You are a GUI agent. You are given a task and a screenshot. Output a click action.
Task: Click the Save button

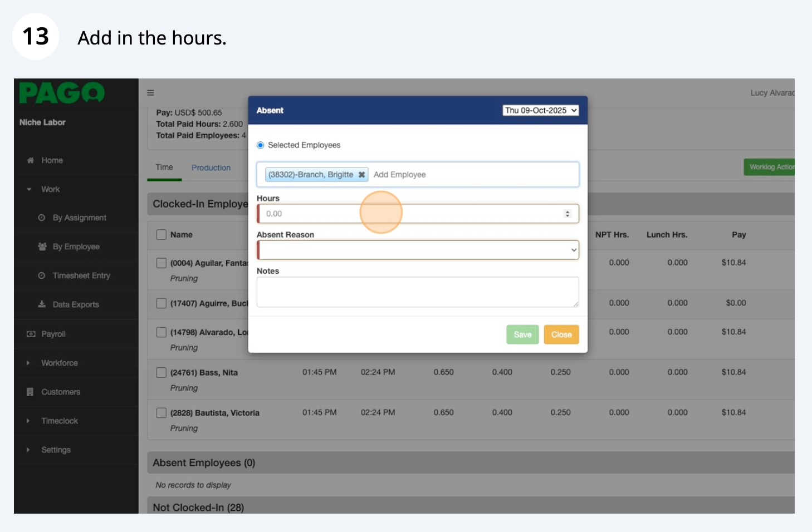[x=522, y=334]
